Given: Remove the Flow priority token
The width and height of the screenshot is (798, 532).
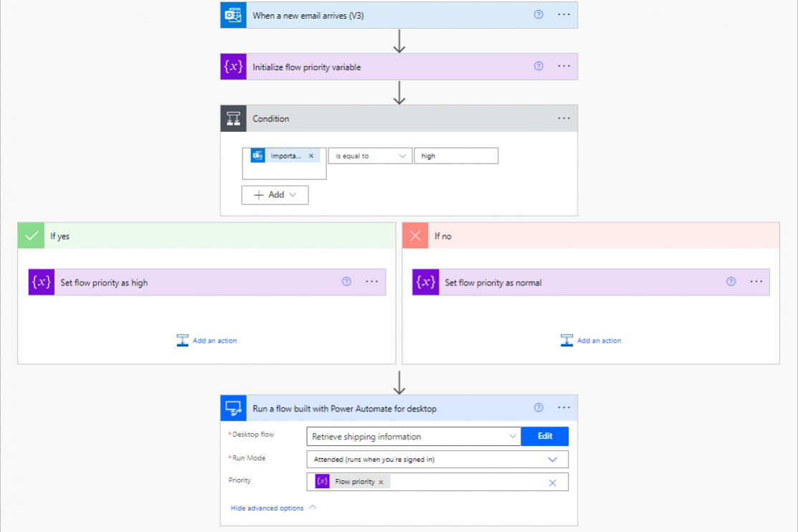Looking at the screenshot, I should click(381, 482).
